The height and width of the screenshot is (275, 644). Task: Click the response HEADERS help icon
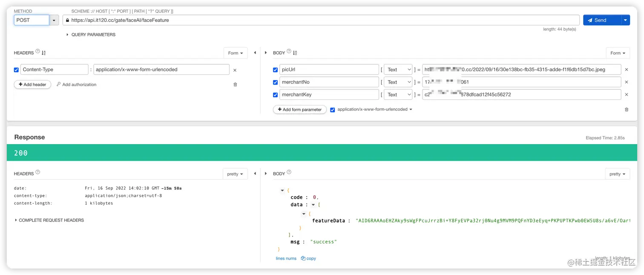click(37, 172)
